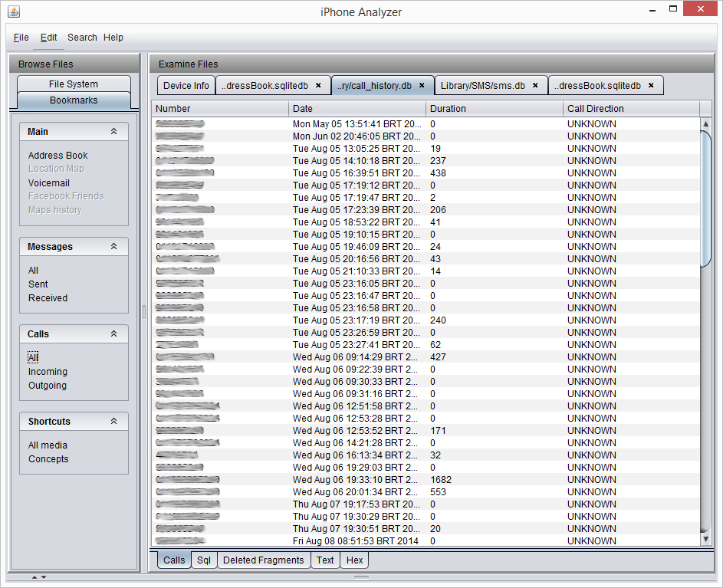
Task: Click the Examine Files panel header
Action: point(432,64)
